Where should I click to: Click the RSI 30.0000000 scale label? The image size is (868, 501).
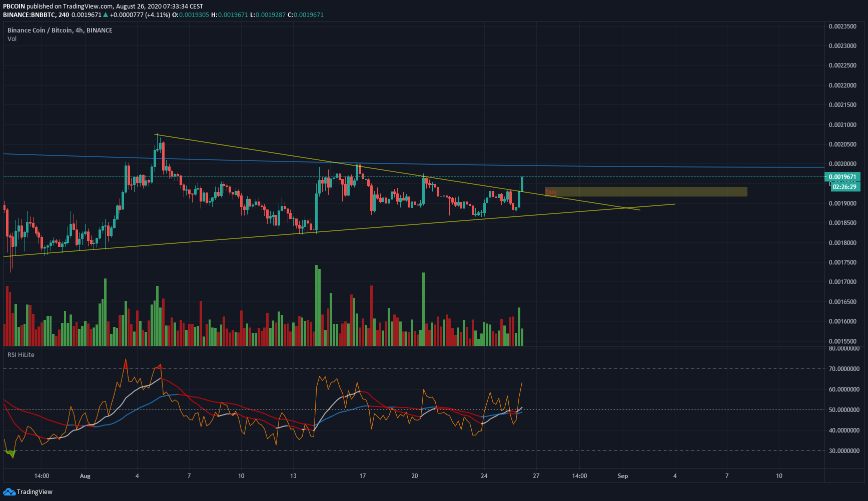(x=844, y=450)
